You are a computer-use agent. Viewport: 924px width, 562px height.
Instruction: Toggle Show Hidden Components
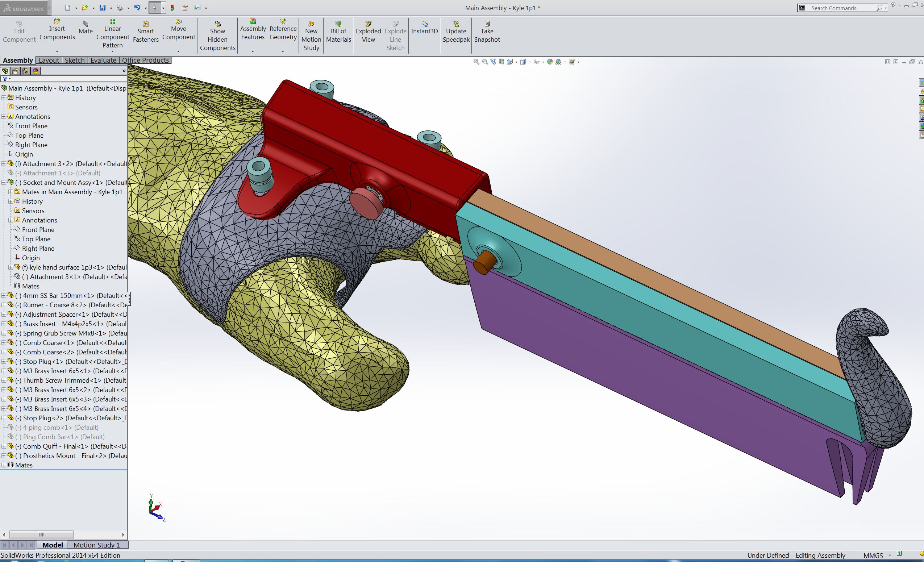(217, 36)
